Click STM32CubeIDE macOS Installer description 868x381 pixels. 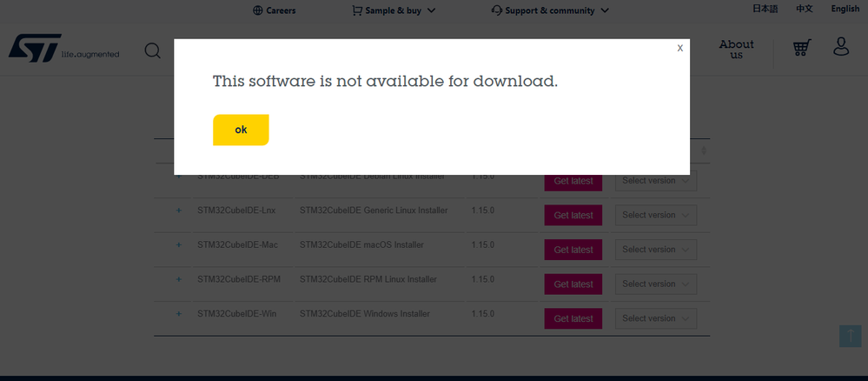361,245
